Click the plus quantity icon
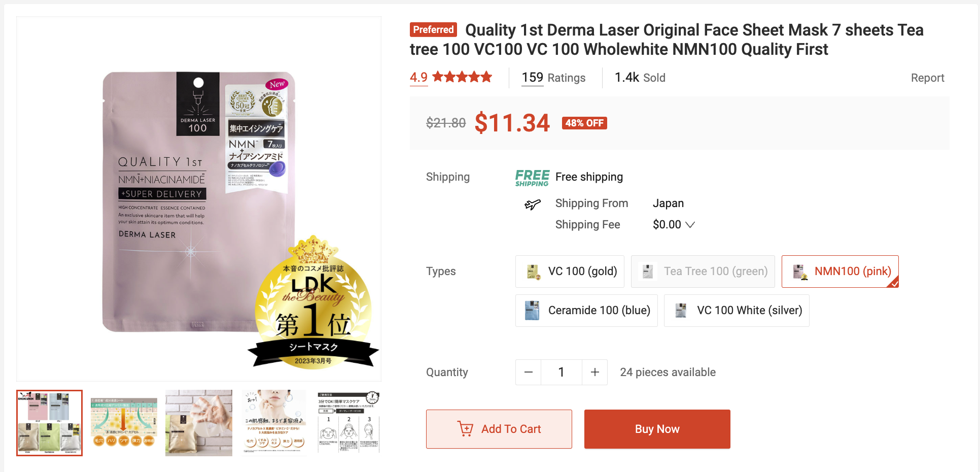Image resolution: width=980 pixels, height=472 pixels. point(595,373)
